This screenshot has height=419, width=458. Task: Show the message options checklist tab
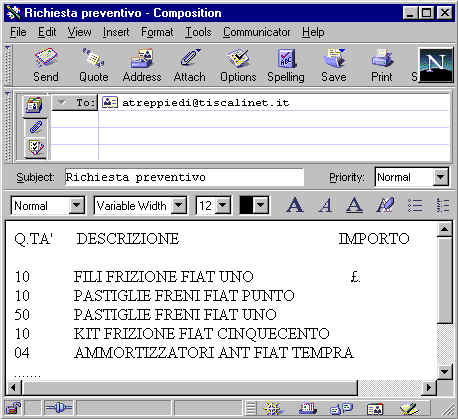click(x=36, y=147)
